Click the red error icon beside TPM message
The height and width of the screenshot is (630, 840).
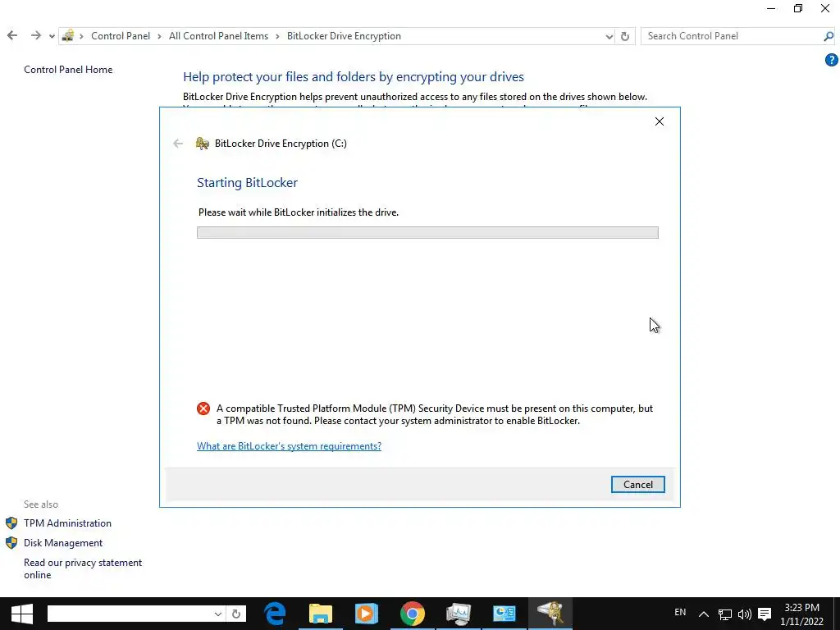pos(203,409)
